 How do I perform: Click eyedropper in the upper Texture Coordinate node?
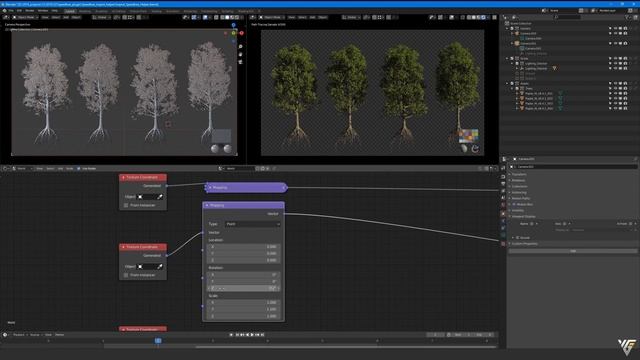coord(160,197)
